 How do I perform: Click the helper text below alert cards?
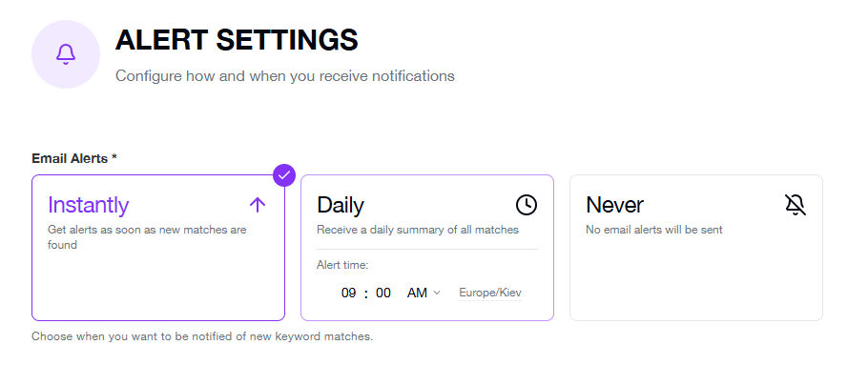pyautogui.click(x=202, y=336)
